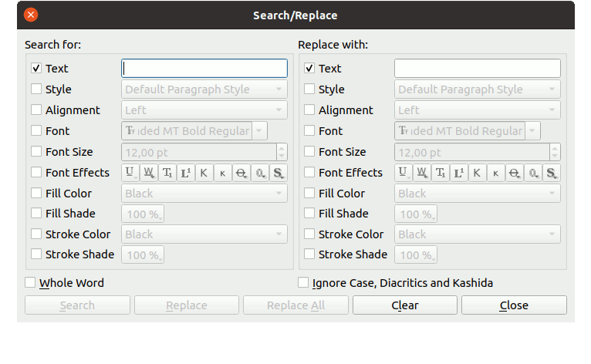Click the Replace with text input field

click(478, 69)
